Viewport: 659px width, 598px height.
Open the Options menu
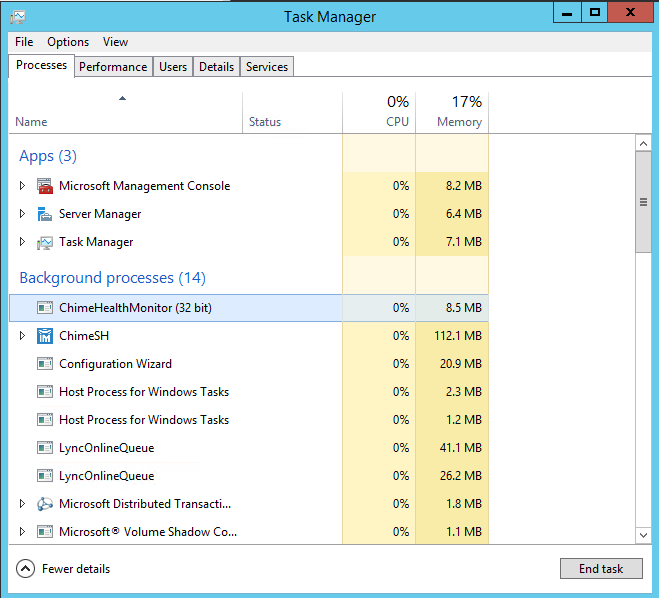tap(68, 42)
